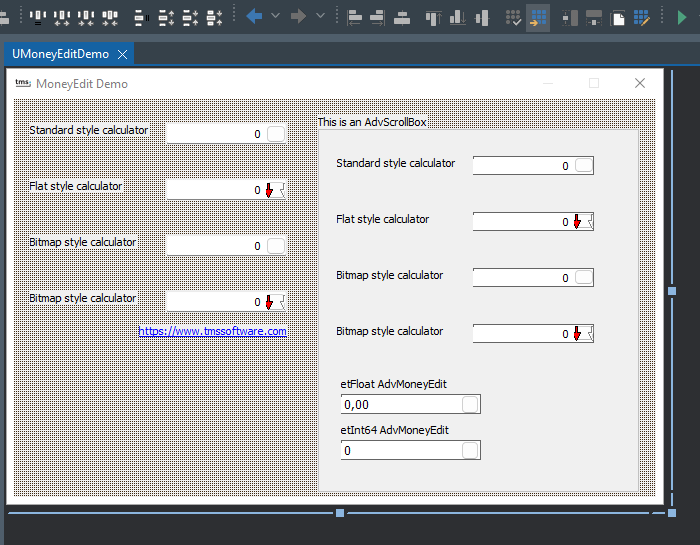The image size is (700, 545).
Task: Click the Remove Horizontal Space icon
Action: (110, 17)
